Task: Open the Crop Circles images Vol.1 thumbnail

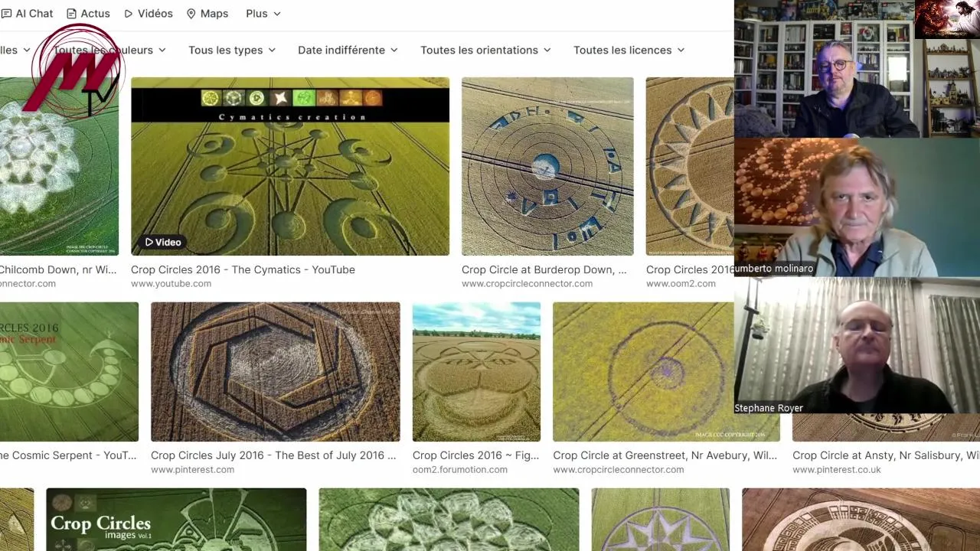Action: click(176, 520)
